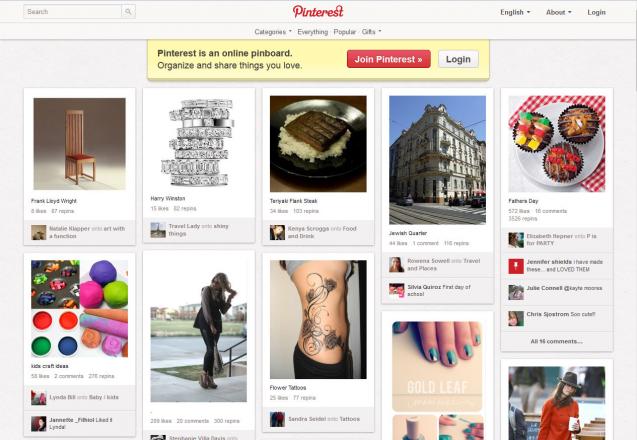Click Rowena Sowell's avatar thumbnail
This screenshot has height=440, width=637.
(397, 264)
